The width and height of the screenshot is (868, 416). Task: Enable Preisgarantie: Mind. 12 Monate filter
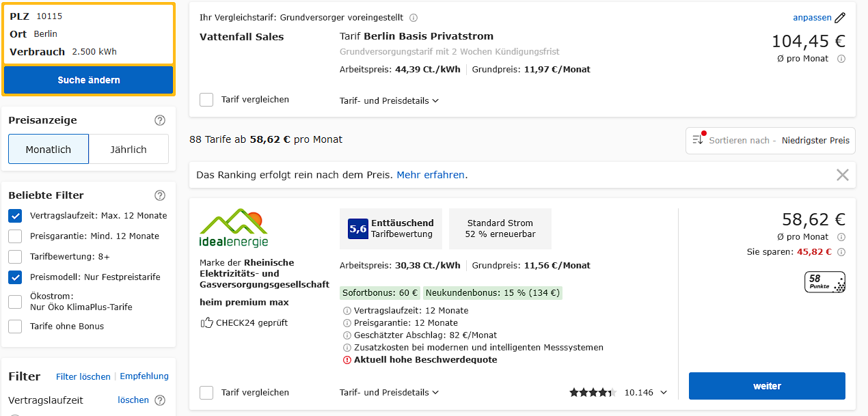(x=15, y=236)
